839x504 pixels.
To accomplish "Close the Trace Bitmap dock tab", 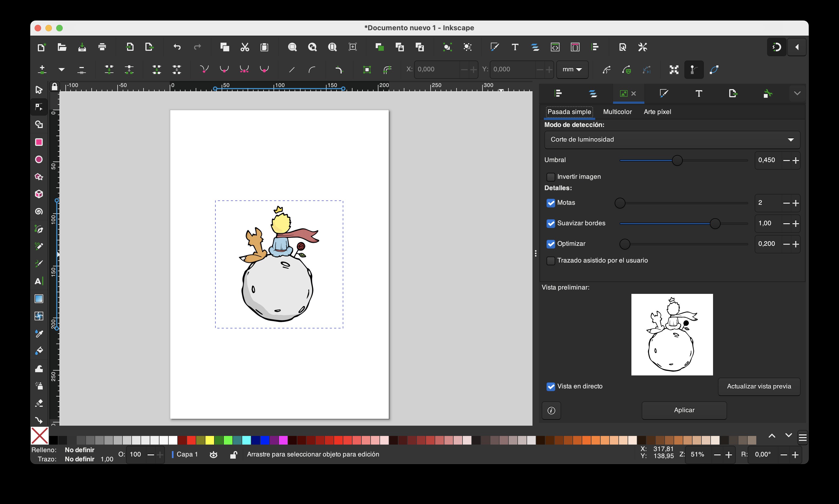I will pos(633,93).
